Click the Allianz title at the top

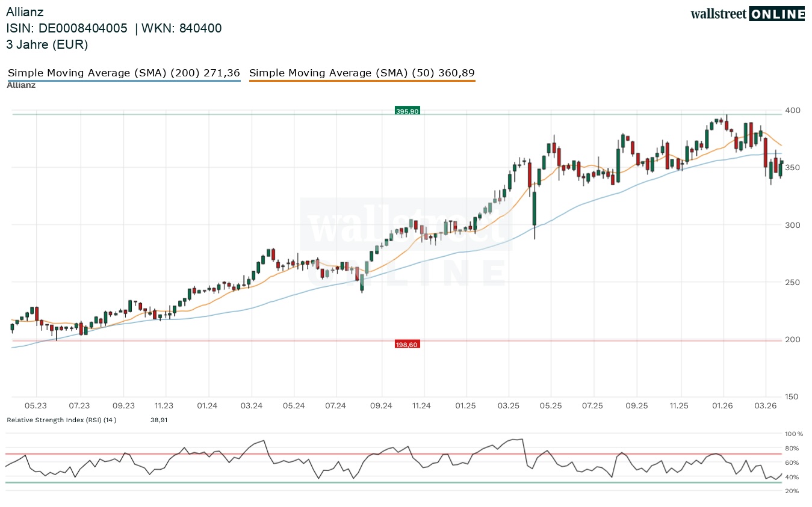pos(25,12)
